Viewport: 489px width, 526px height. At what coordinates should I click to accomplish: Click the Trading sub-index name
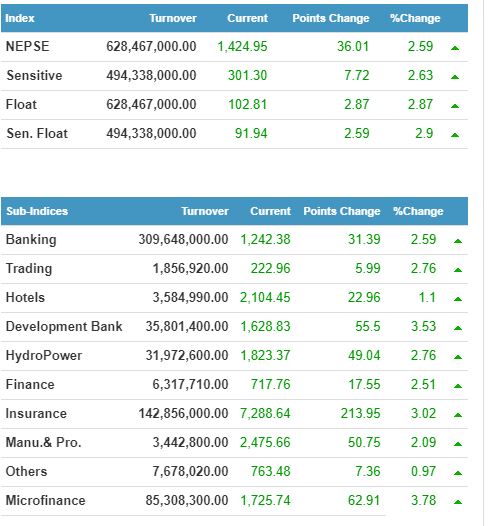click(29, 268)
